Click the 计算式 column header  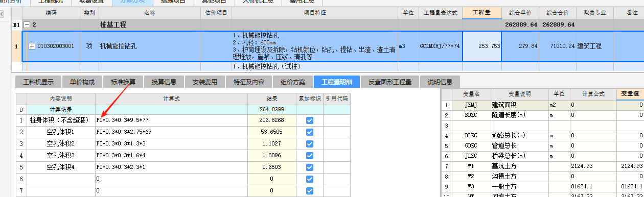[x=171, y=98]
